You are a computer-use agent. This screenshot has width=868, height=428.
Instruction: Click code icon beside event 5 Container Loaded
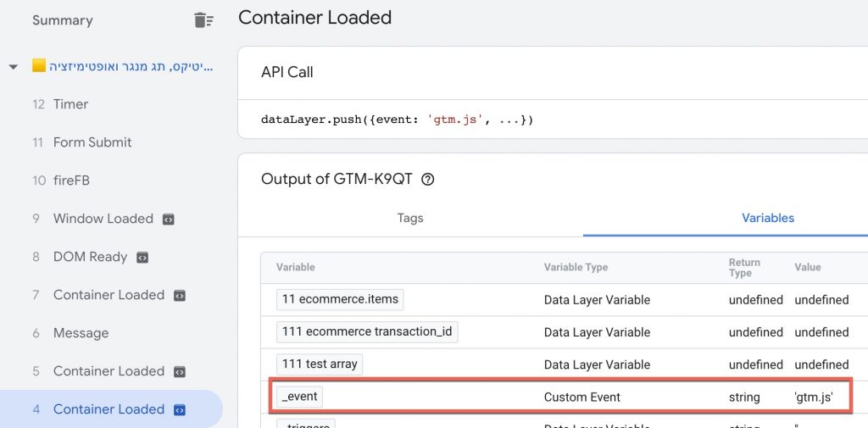click(x=180, y=371)
